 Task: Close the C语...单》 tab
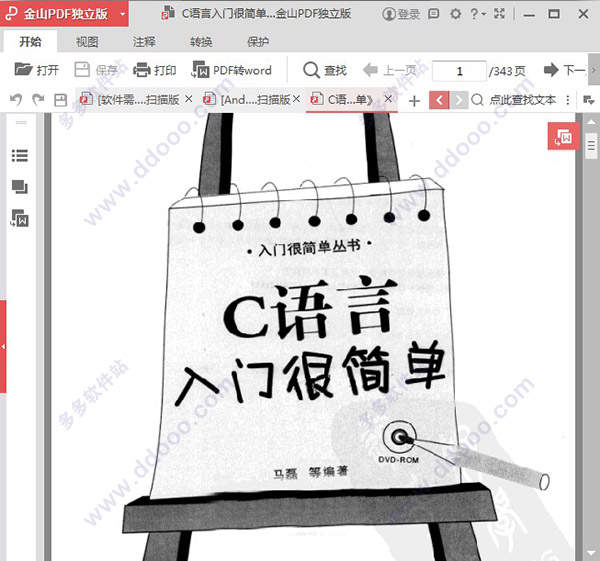pos(388,99)
